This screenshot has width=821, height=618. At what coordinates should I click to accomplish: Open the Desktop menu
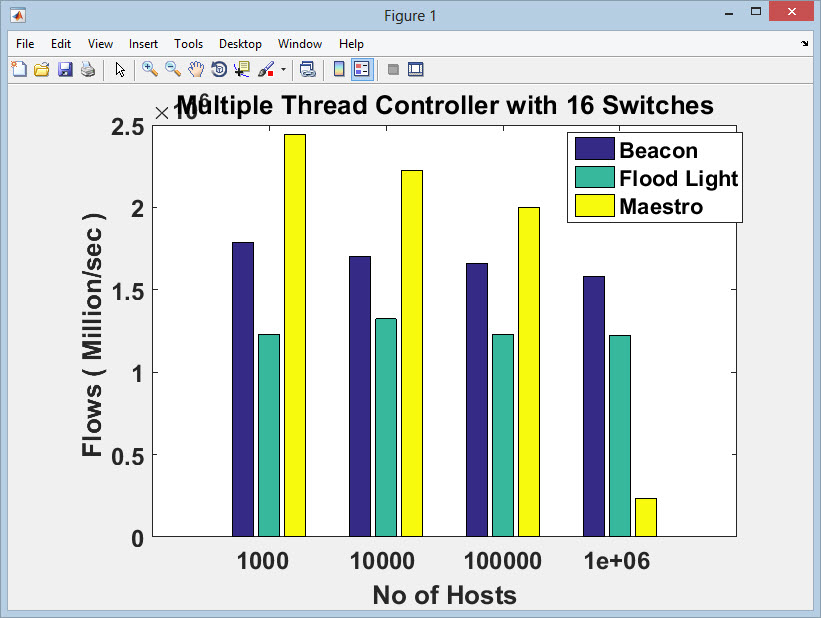pos(240,44)
